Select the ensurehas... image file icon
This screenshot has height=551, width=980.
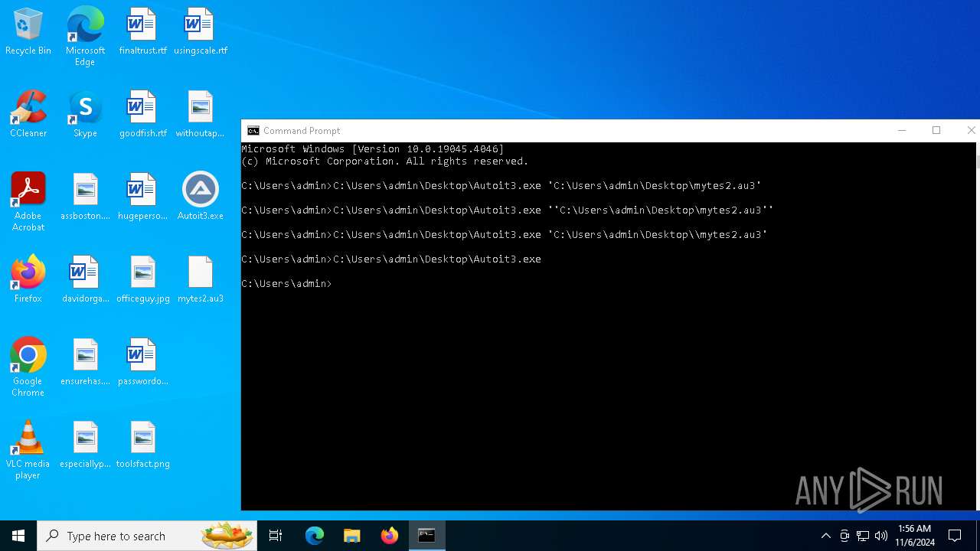pyautogui.click(x=85, y=363)
